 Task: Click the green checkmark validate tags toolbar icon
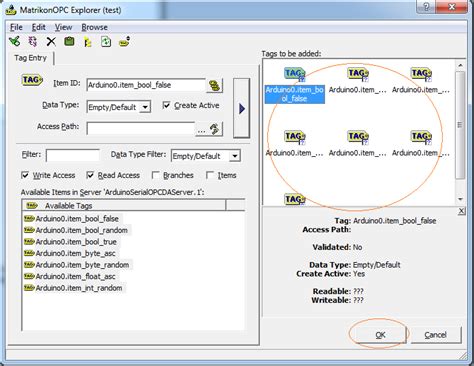(x=14, y=41)
